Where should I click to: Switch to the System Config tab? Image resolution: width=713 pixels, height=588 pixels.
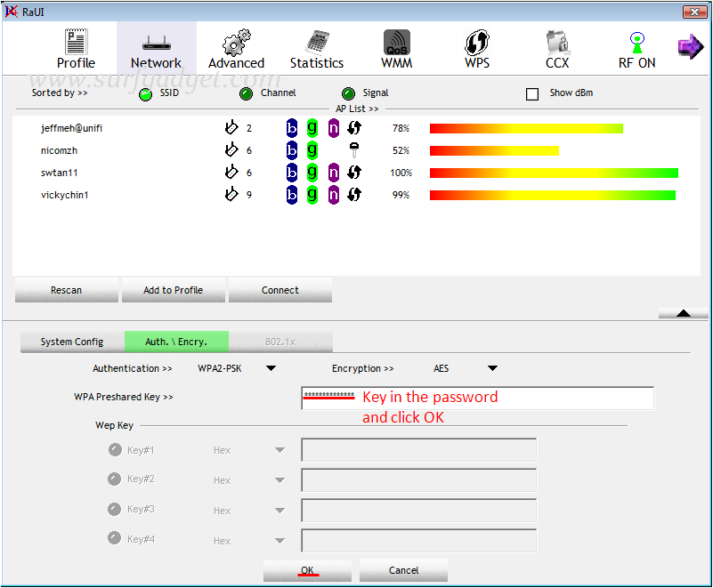(71, 342)
